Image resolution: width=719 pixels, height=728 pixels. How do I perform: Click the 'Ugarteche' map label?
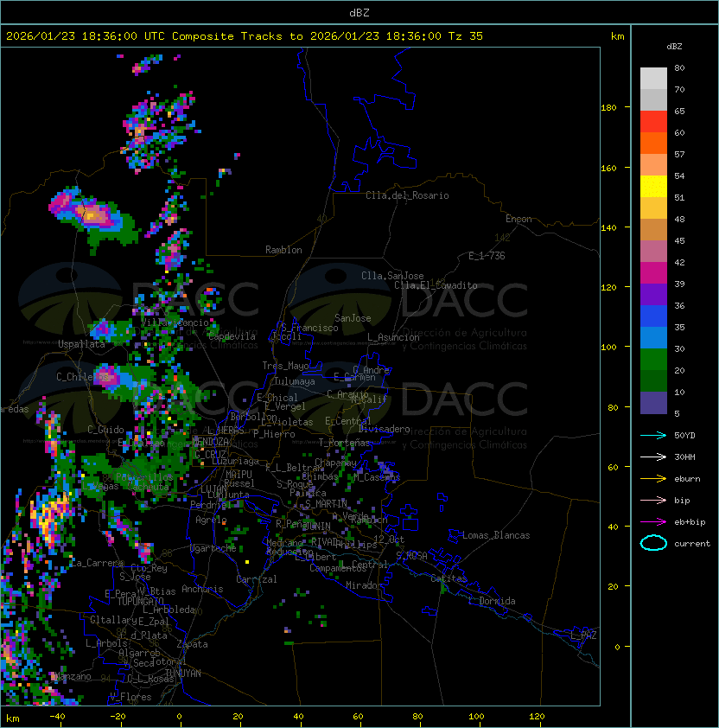point(213,548)
